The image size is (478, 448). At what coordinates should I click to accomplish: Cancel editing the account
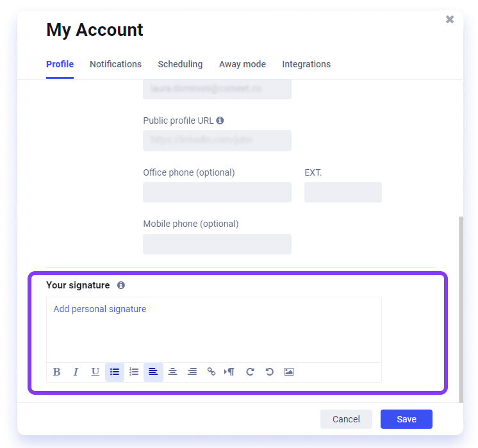pos(346,419)
